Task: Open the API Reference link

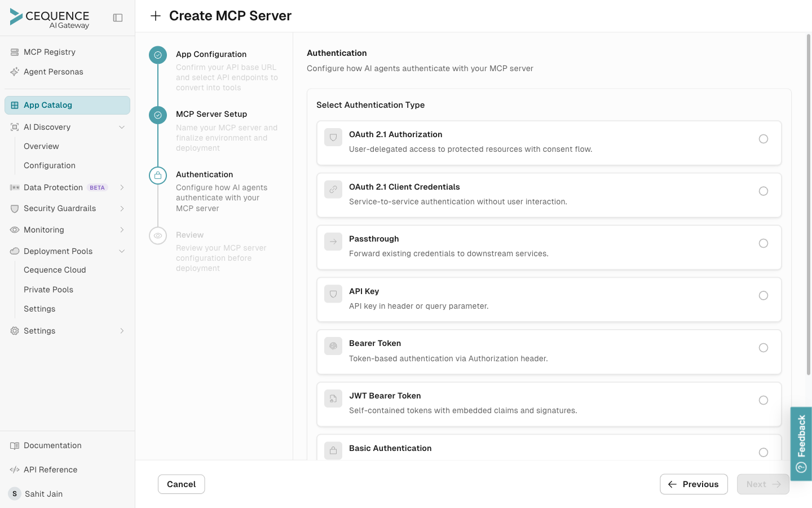Action: tap(50, 470)
